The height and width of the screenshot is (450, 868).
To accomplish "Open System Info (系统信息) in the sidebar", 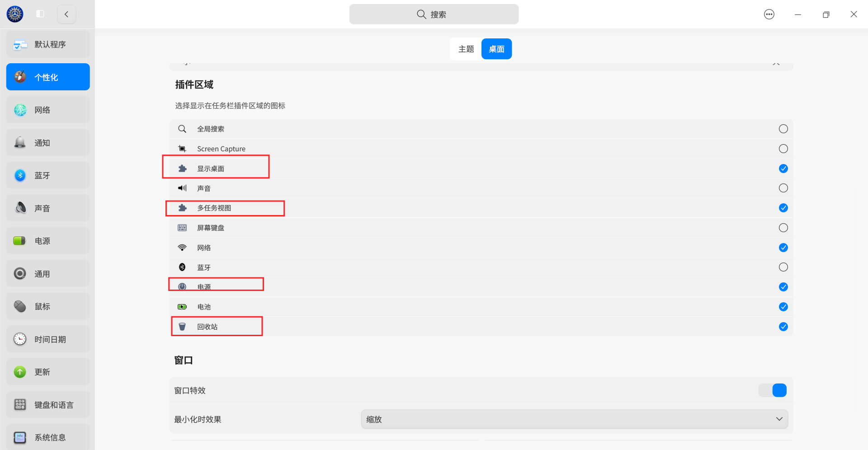I will tap(48, 437).
